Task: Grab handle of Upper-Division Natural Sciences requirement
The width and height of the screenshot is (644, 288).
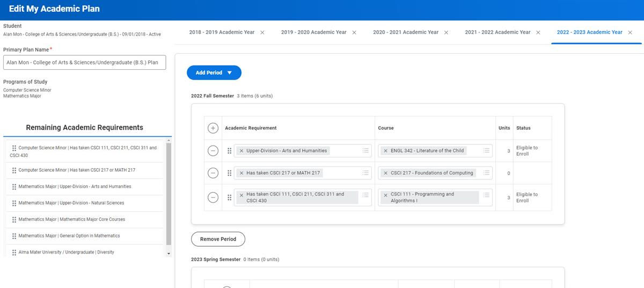Action: (x=14, y=203)
